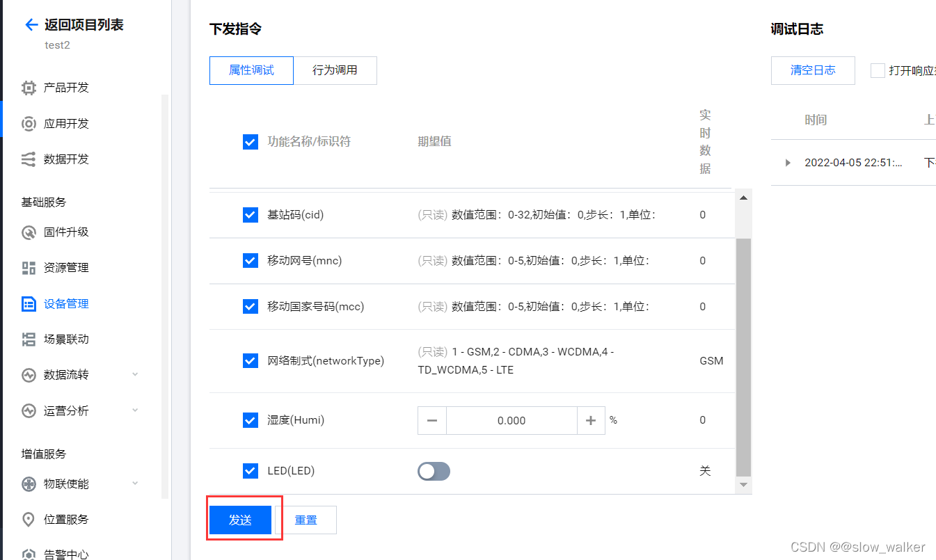Click the back arrow to project list

click(x=31, y=25)
